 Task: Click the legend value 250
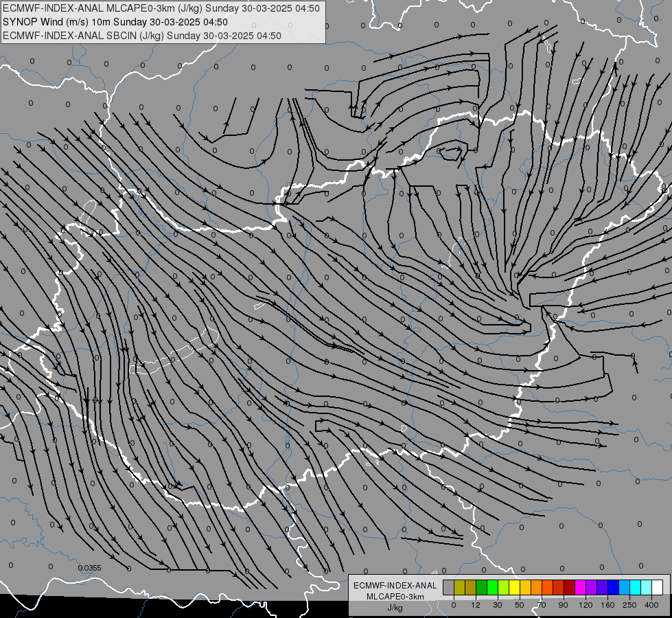[x=629, y=605]
